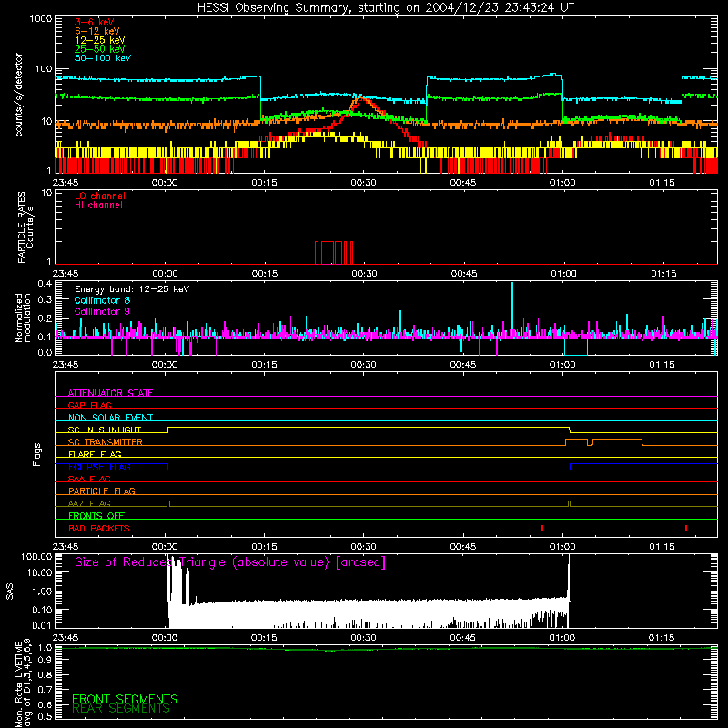Click the BAD_PACKETS red marker near 00:57
Viewport: 728px width, 728px height.
[x=542, y=528]
